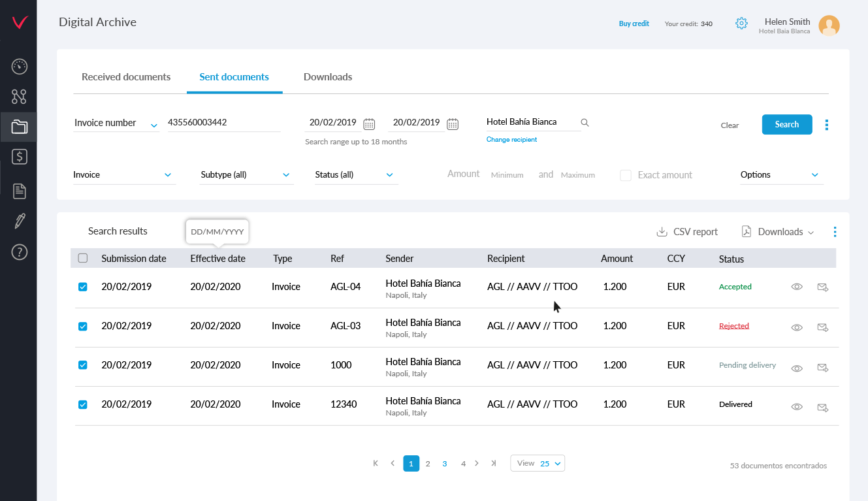Open the Downloads tab
This screenshot has width=868, height=501.
click(x=328, y=77)
